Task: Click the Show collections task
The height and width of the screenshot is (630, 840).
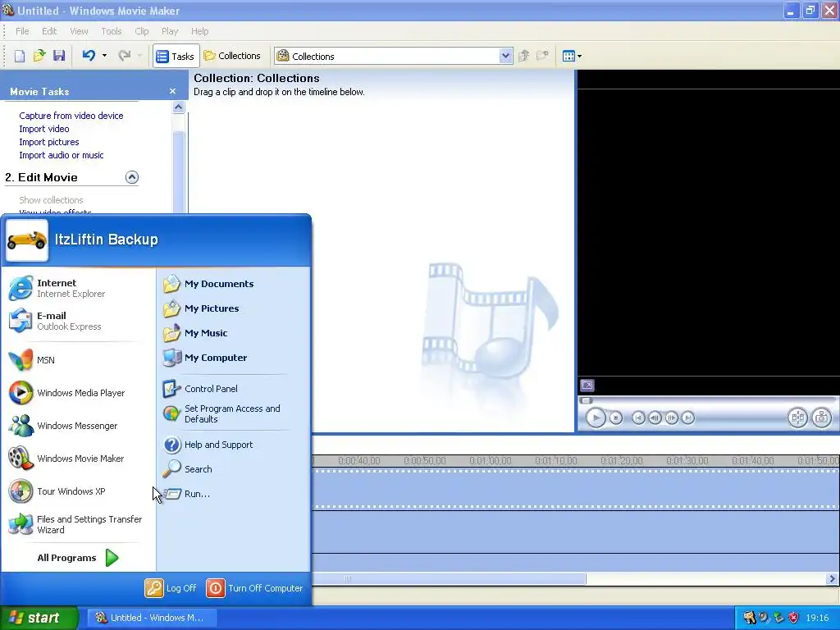Action: coord(51,200)
